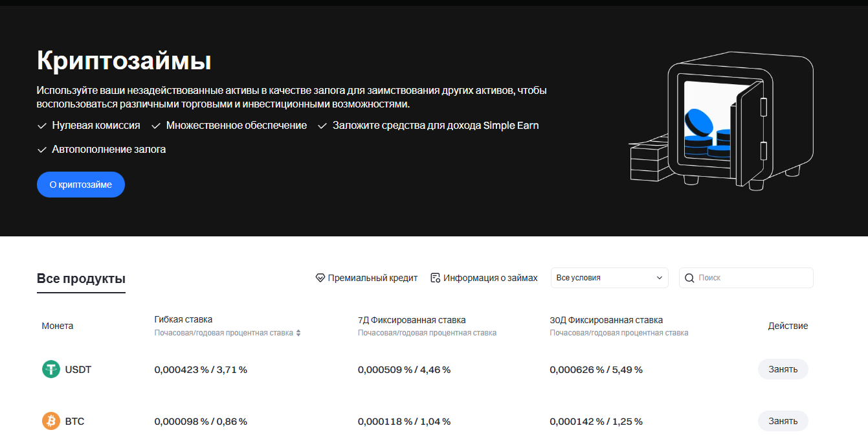Click Занять for USDT
Viewport: 868px width, 441px height.
pyautogui.click(x=783, y=369)
